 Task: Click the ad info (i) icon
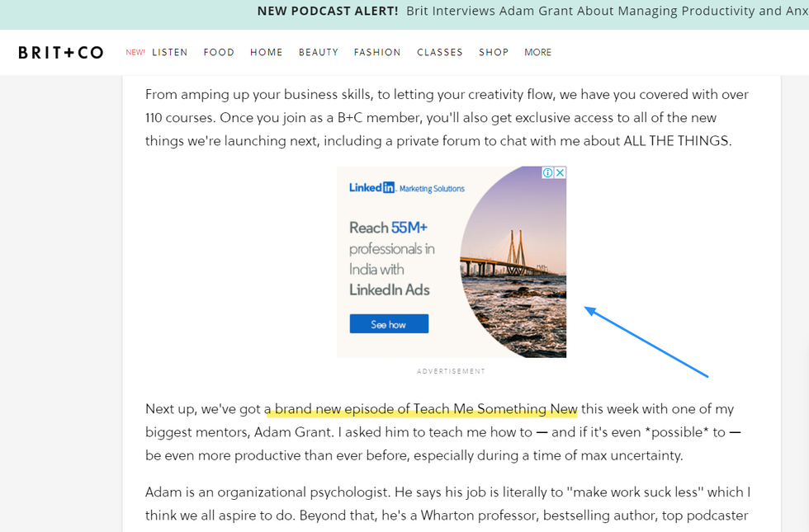coord(547,173)
